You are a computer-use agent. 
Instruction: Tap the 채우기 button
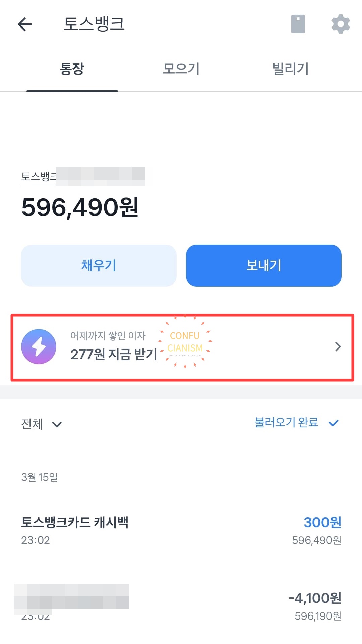99,265
